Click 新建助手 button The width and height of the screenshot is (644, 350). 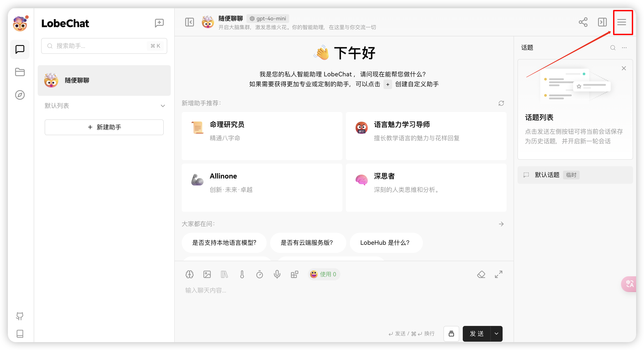click(x=104, y=127)
